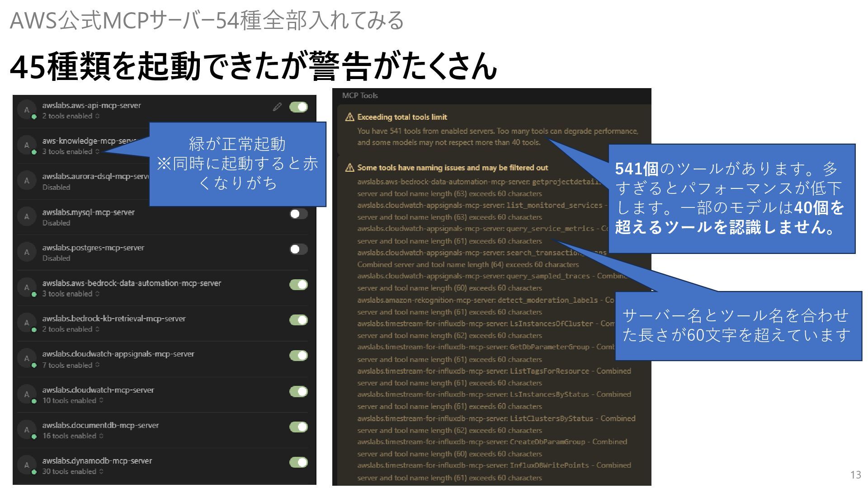The image size is (868, 488).
Task: Select awslabs.postgres-mcp-server name
Action: click(93, 248)
